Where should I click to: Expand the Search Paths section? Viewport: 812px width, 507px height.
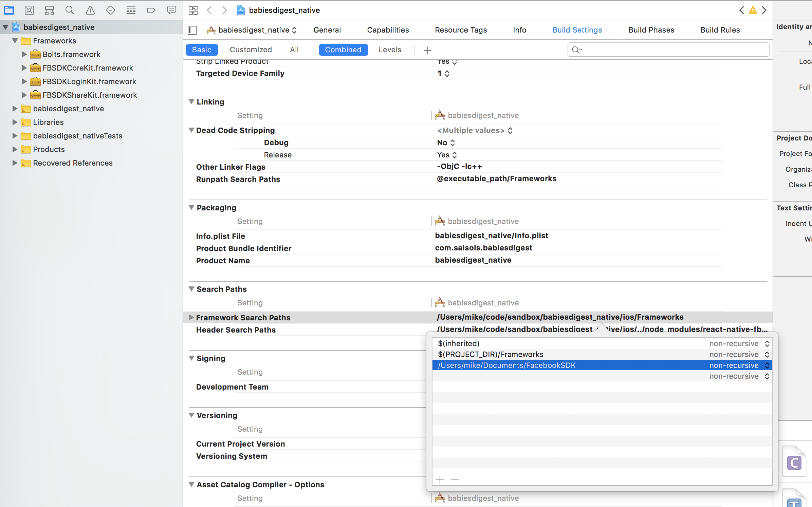[190, 288]
